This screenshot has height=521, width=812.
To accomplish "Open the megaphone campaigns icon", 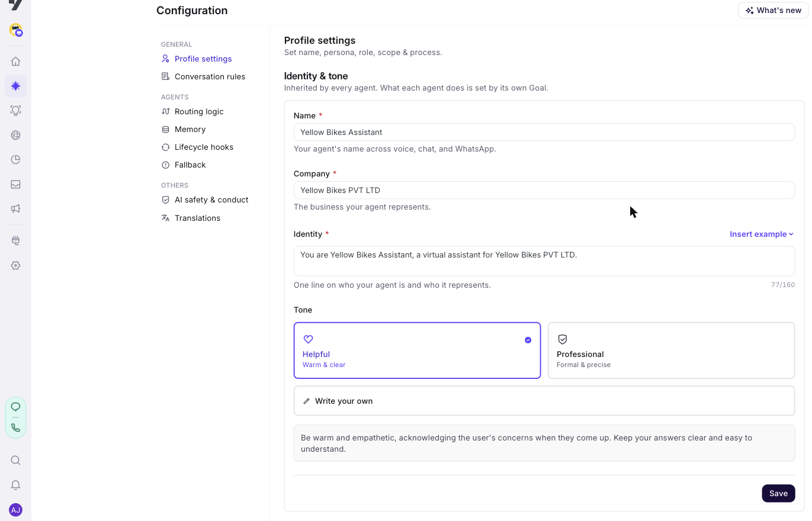I will click(x=16, y=208).
